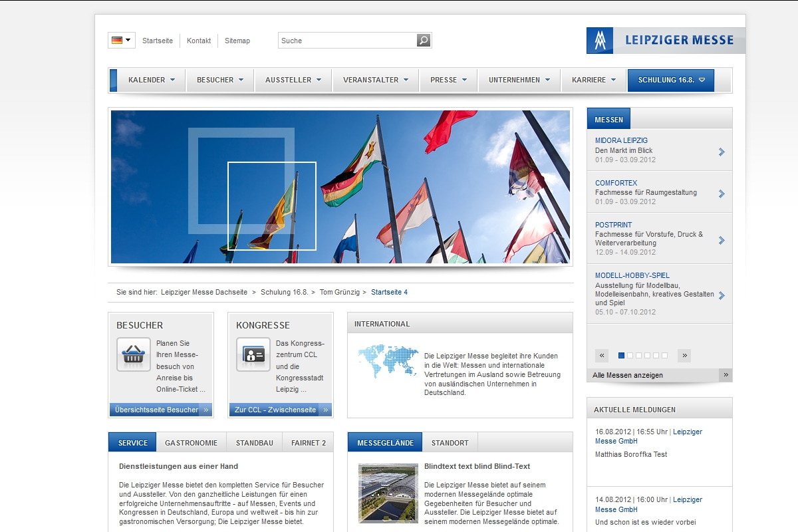The image size is (798, 532).
Task: Switch to the Gastronomie tab
Action: [x=191, y=442]
